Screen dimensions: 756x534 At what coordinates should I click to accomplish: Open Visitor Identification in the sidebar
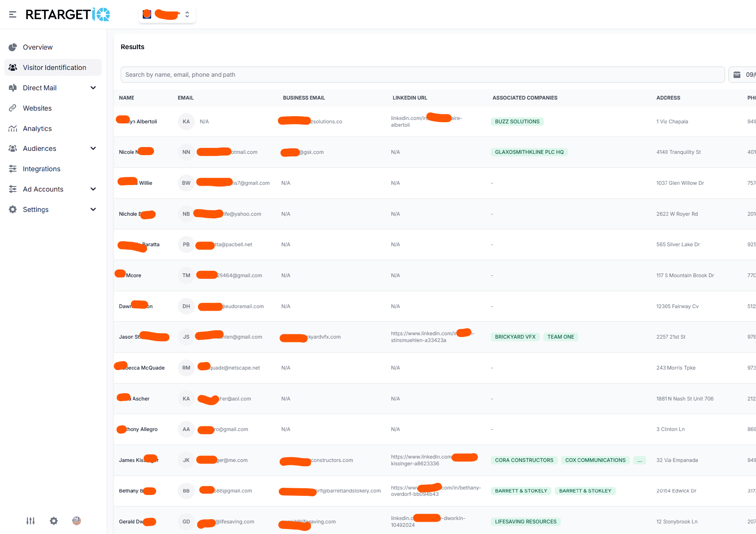53,67
